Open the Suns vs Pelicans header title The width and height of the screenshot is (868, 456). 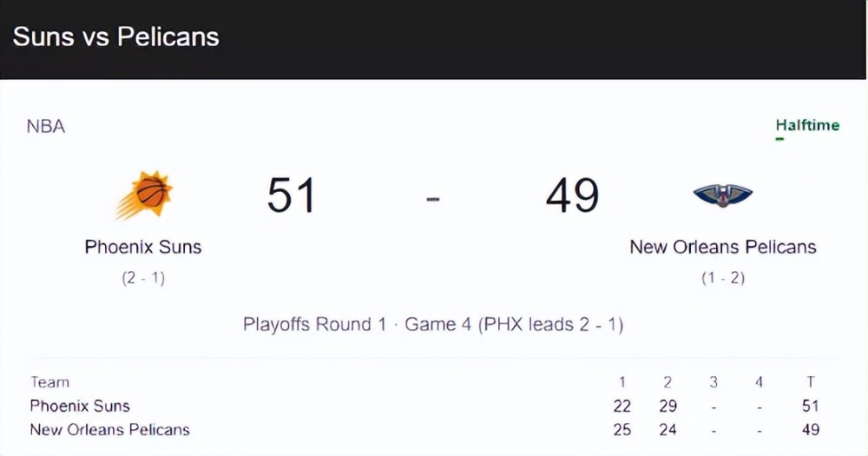click(x=115, y=36)
